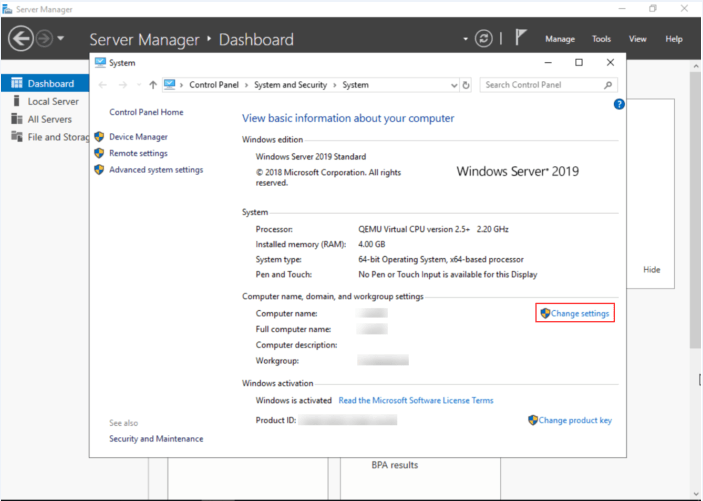
Task: Close the System window
Action: point(610,63)
